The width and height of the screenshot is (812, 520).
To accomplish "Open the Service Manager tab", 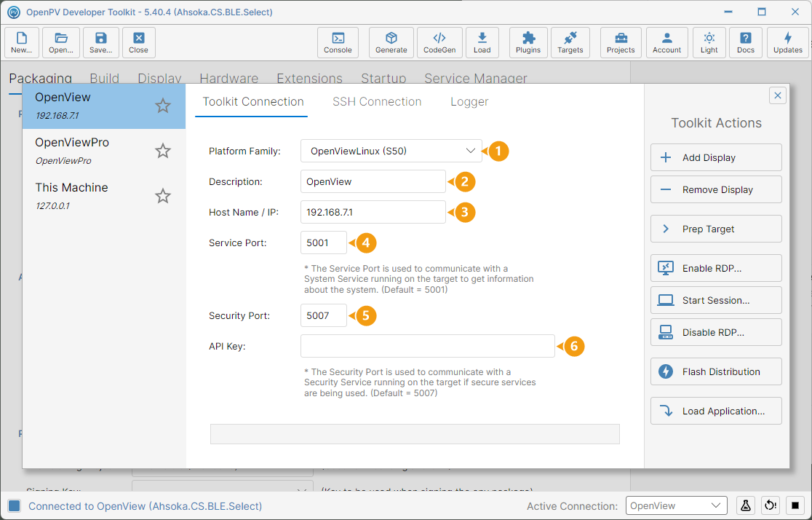I will point(476,78).
